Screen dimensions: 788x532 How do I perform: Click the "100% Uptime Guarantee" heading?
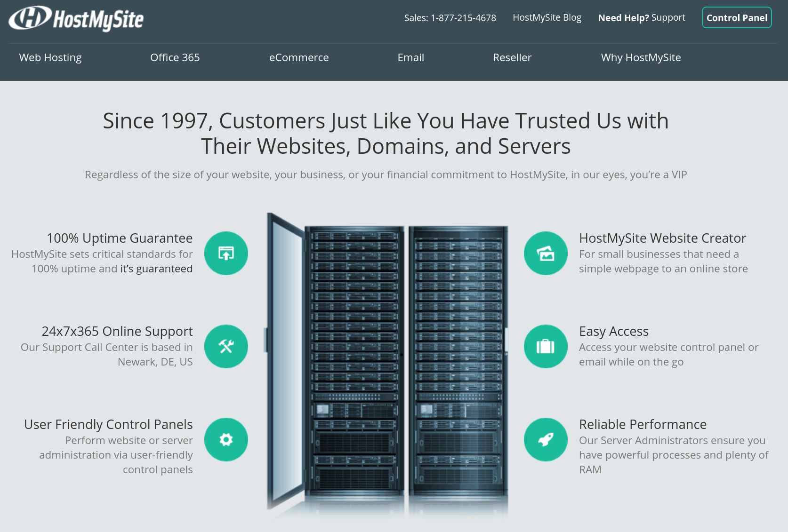[120, 238]
